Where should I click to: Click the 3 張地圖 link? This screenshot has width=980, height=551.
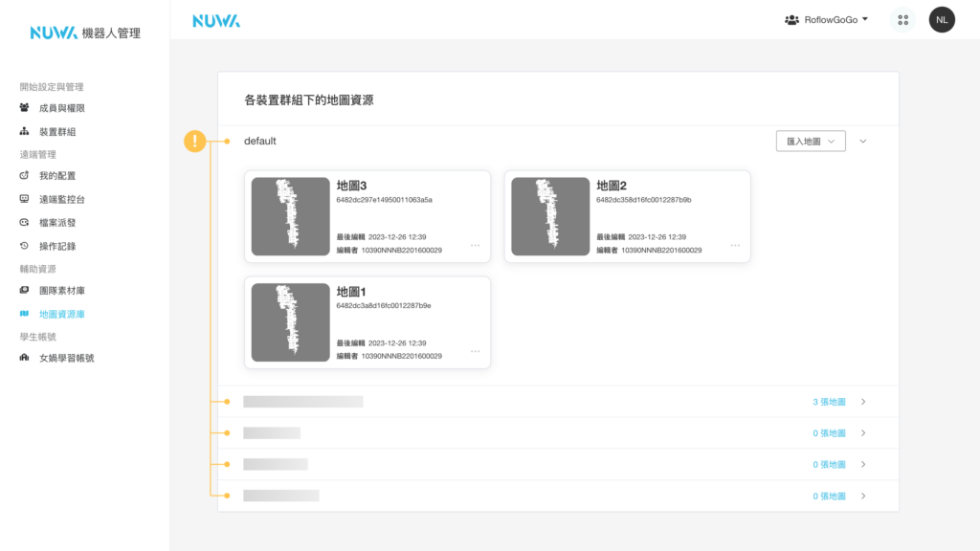point(829,402)
